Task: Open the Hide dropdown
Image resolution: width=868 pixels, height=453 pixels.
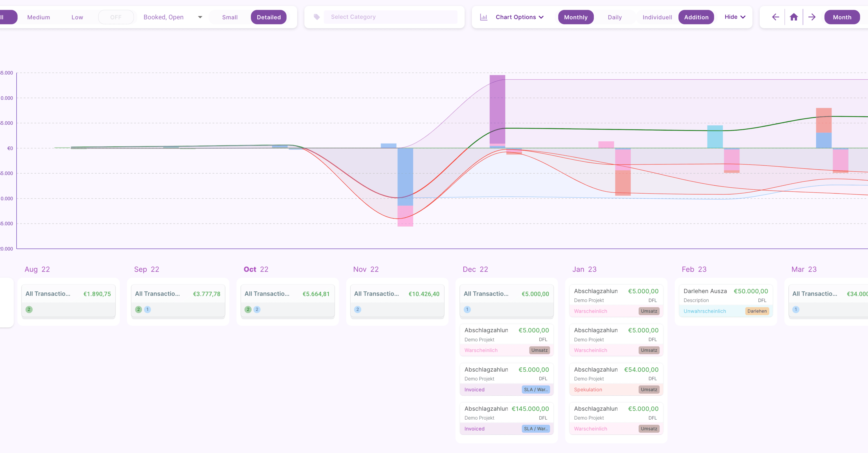Action: pyautogui.click(x=735, y=17)
